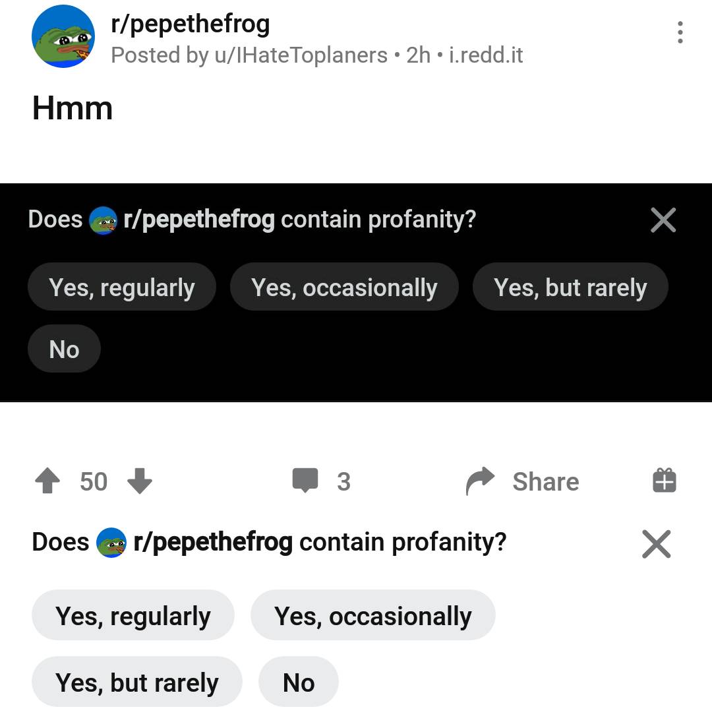Select 'Yes, regularly' in the light survey
The width and height of the screenshot is (712, 728).
[133, 616]
